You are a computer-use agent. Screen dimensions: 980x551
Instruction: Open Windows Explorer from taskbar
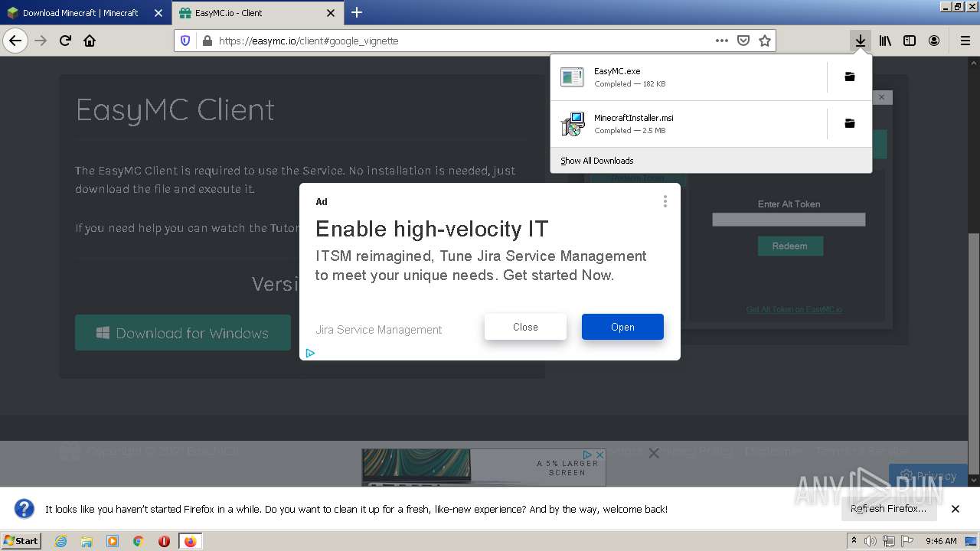(87, 541)
